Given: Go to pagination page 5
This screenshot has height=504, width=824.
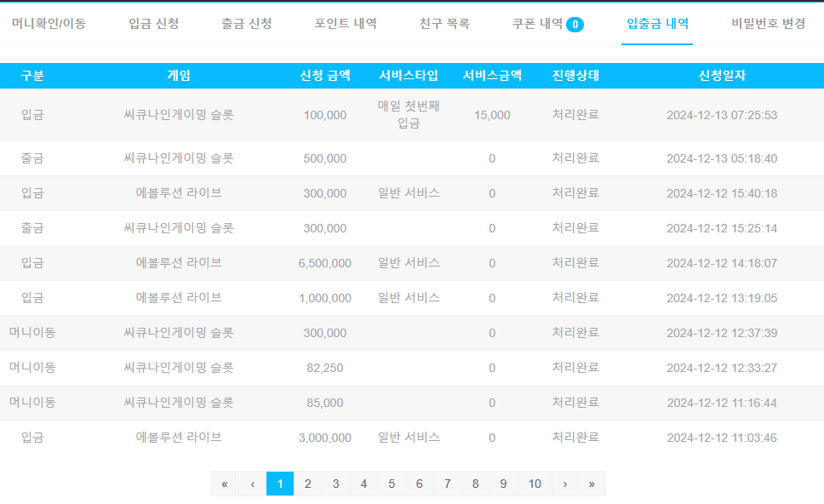Looking at the screenshot, I should click(x=392, y=484).
